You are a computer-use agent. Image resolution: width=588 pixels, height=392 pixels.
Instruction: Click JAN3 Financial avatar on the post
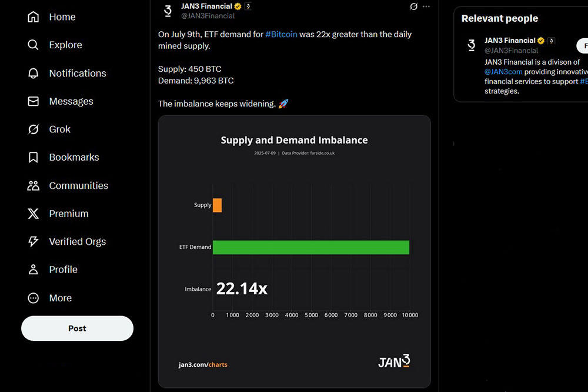[168, 11]
